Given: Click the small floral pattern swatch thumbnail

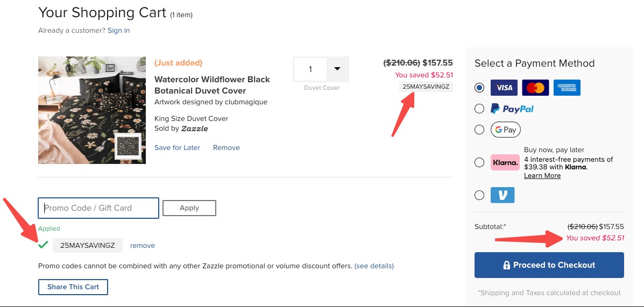Looking at the screenshot, I should point(128,146).
